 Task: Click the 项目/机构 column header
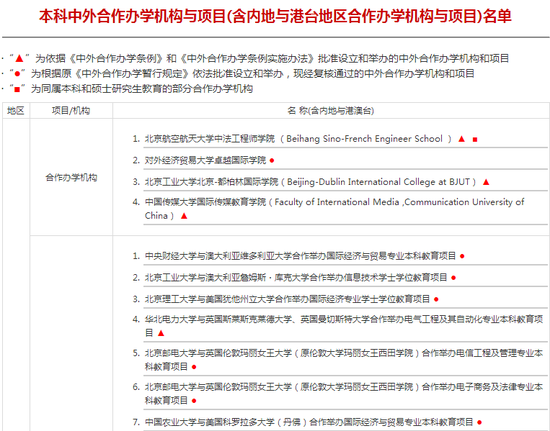[71, 111]
